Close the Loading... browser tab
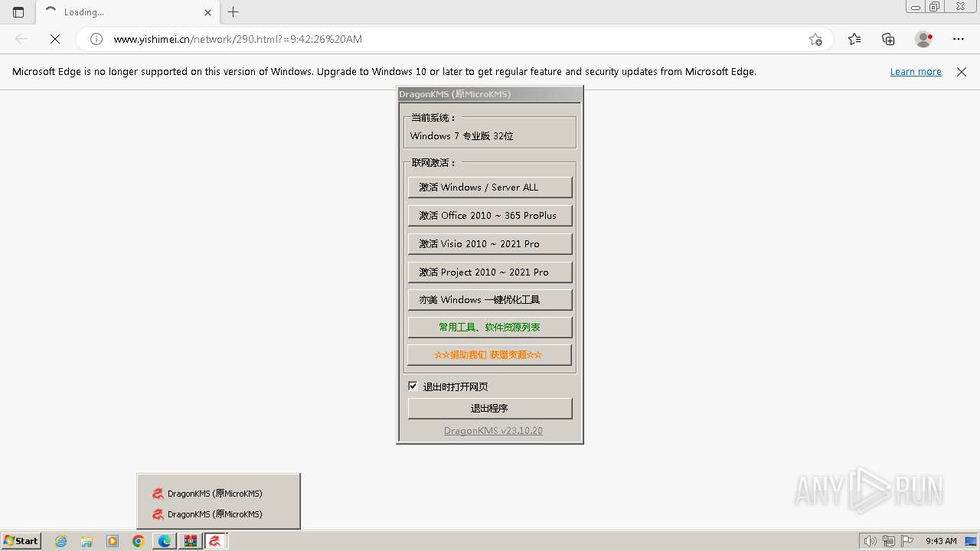Screen dimensions: 980x551 click(x=208, y=12)
